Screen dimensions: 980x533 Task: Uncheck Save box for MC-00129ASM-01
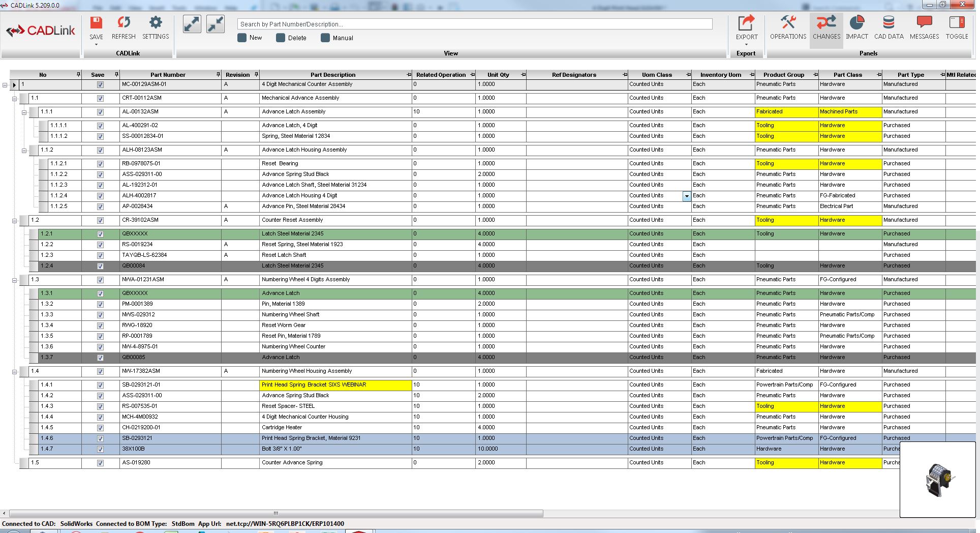[100, 85]
